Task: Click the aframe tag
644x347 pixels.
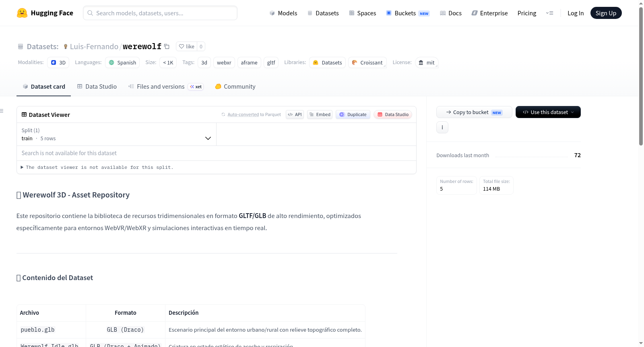Action: click(249, 62)
